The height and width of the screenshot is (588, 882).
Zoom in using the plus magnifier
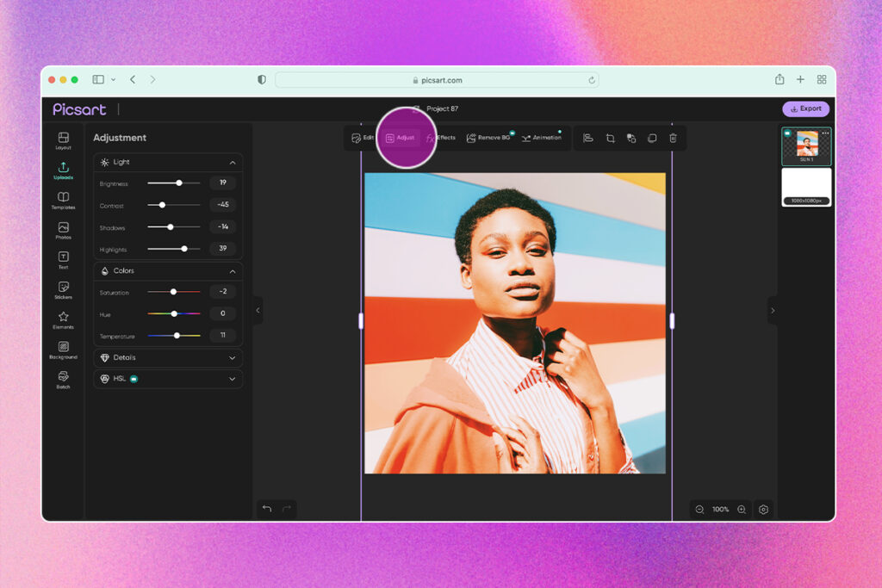tap(742, 510)
